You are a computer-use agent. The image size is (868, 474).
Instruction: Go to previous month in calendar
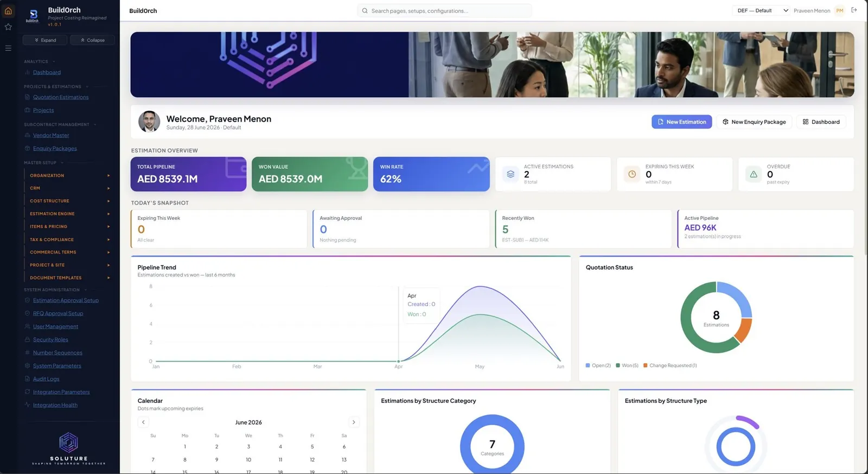143,422
